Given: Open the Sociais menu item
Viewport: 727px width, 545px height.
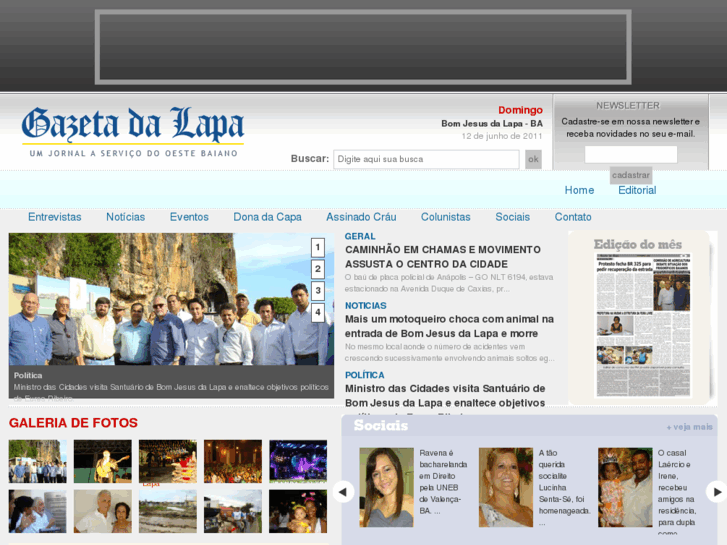Looking at the screenshot, I should (x=512, y=217).
